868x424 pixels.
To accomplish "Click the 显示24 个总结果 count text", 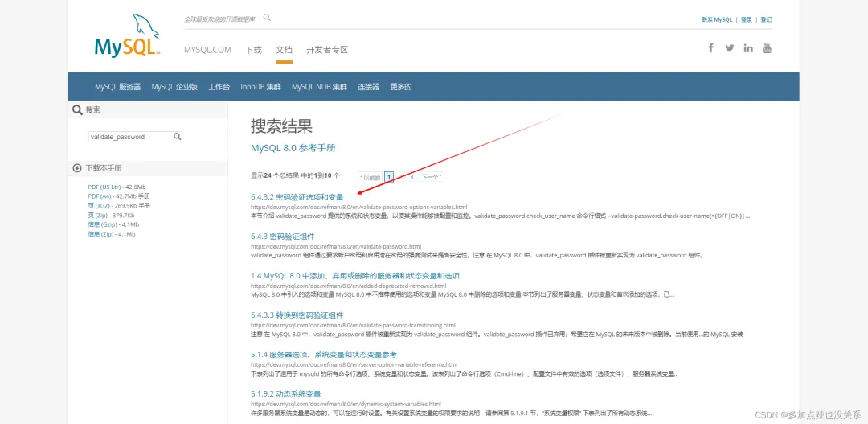I will (295, 175).
